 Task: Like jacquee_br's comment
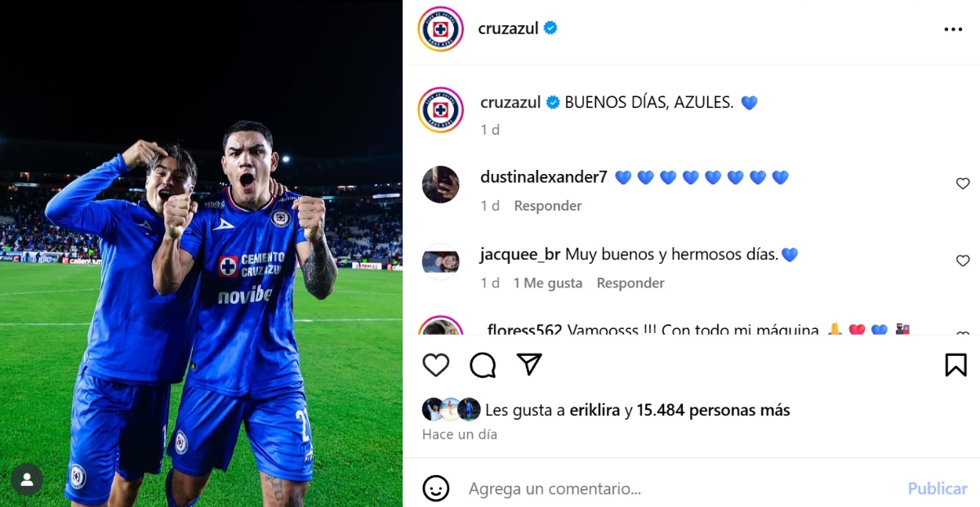click(963, 261)
